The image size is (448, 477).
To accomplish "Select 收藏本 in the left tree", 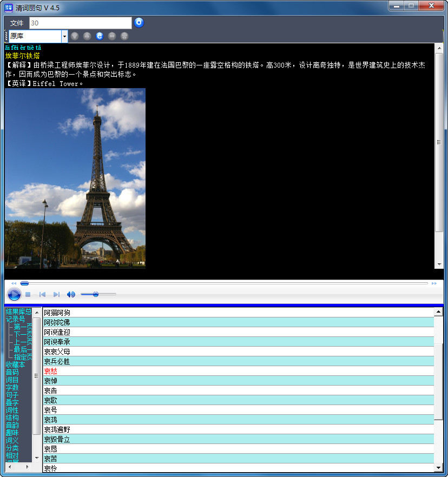I will click(15, 365).
